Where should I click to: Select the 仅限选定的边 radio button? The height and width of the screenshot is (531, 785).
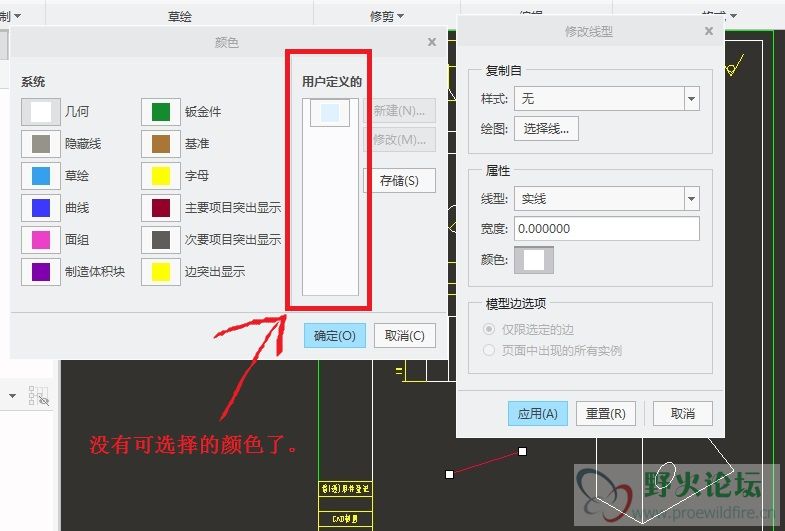click(x=489, y=329)
